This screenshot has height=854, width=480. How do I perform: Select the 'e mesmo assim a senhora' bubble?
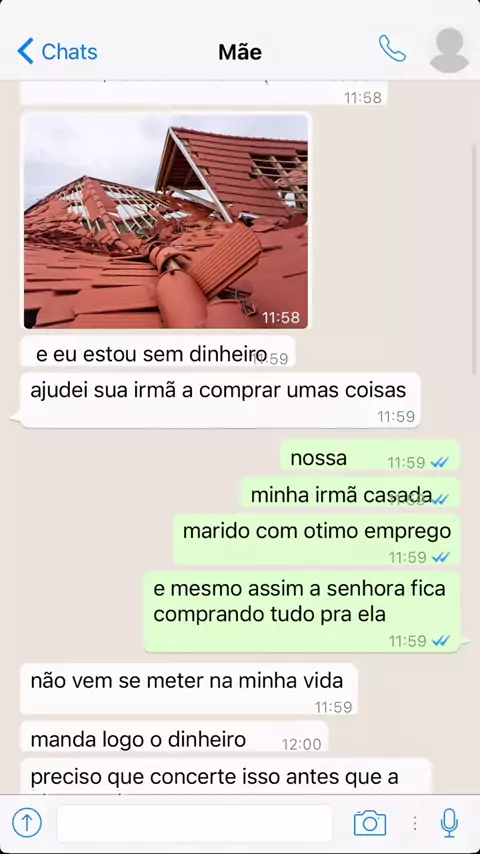click(302, 612)
